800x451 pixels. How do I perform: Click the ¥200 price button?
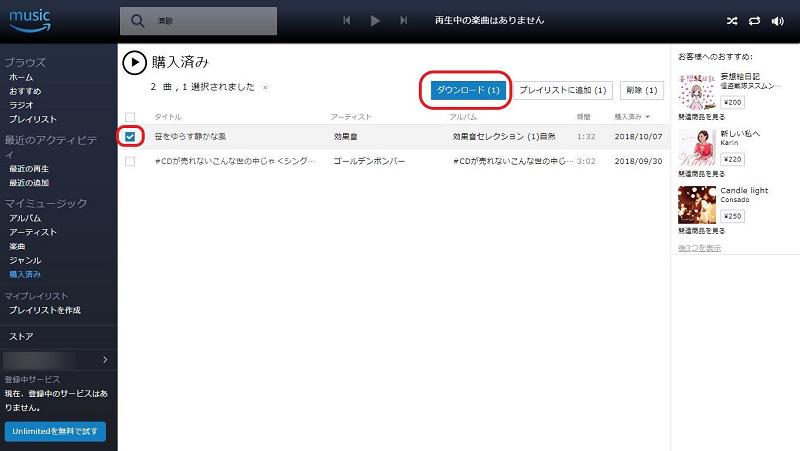click(x=732, y=102)
